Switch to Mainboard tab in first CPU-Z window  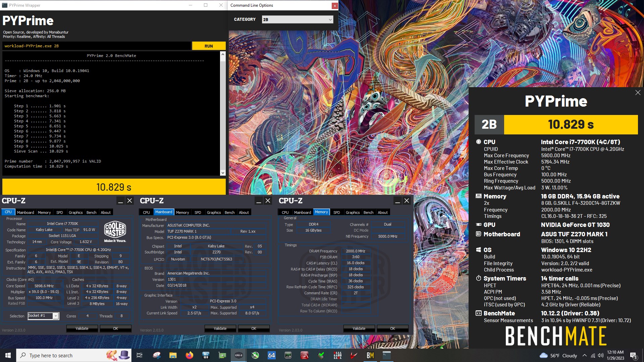(25, 213)
